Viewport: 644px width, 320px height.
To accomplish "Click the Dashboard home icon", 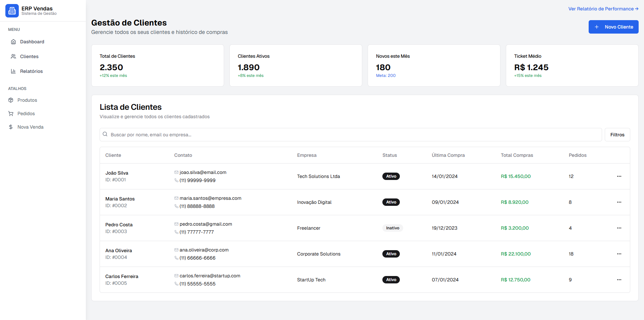I will pos(13,42).
